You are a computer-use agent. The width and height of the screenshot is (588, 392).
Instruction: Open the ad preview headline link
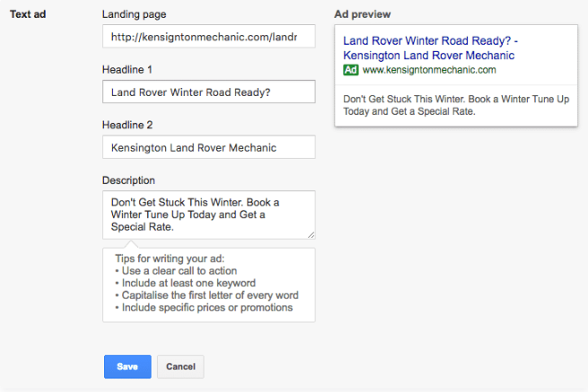[430, 48]
